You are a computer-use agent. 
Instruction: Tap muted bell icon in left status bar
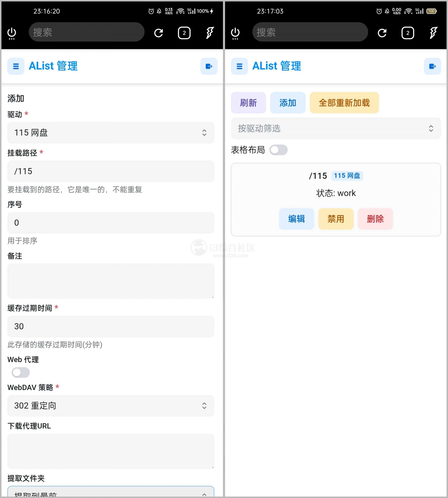159,11
